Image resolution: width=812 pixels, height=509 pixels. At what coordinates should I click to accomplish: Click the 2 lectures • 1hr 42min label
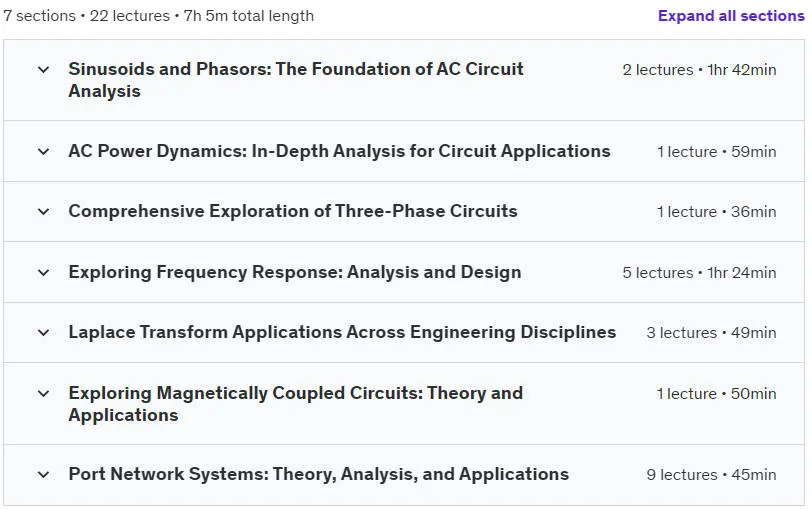pyautogui.click(x=699, y=70)
